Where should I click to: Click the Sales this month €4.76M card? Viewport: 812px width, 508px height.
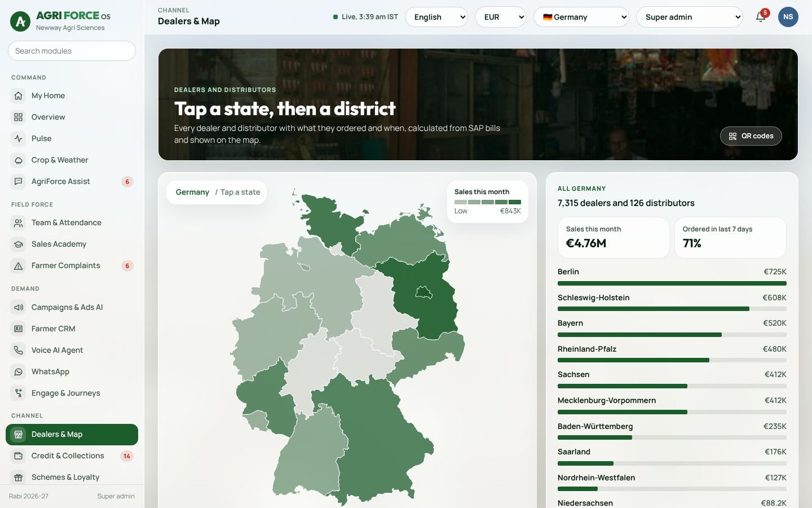tap(614, 238)
